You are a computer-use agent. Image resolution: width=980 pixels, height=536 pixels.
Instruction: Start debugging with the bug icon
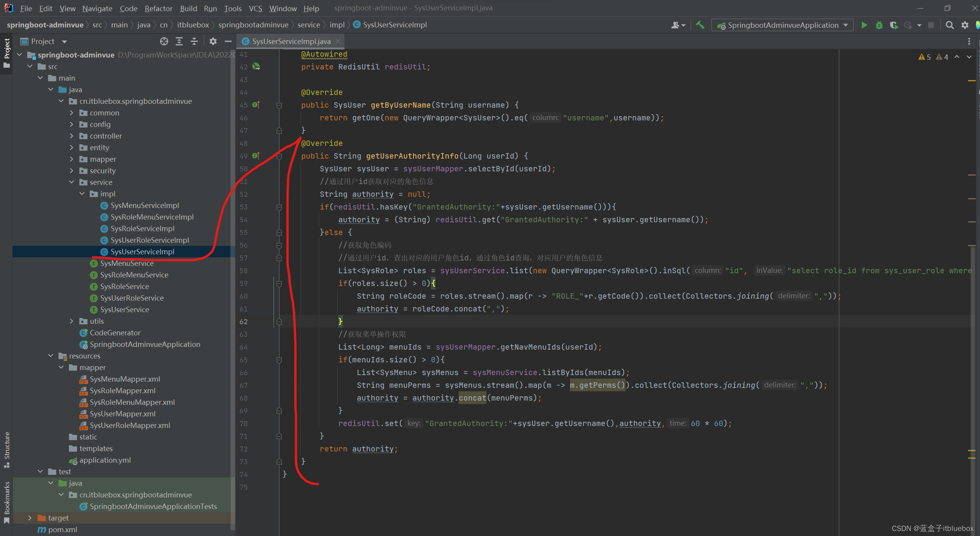(879, 25)
